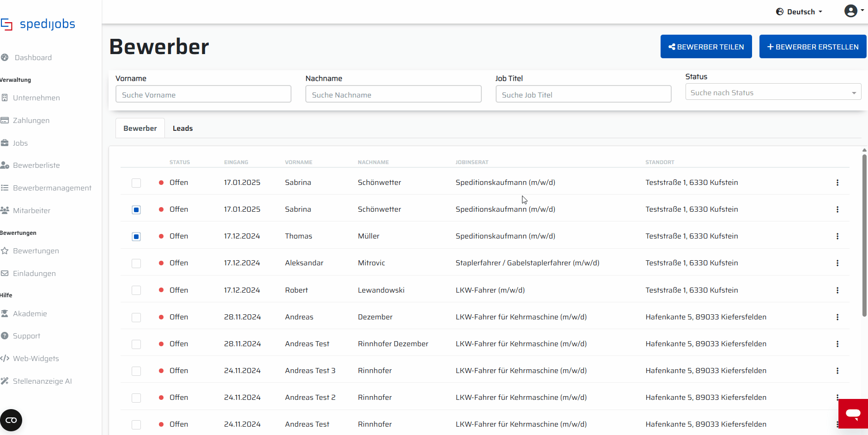This screenshot has height=435, width=868.
Task: Click the Einladungen envelope icon
Action: [5, 273]
